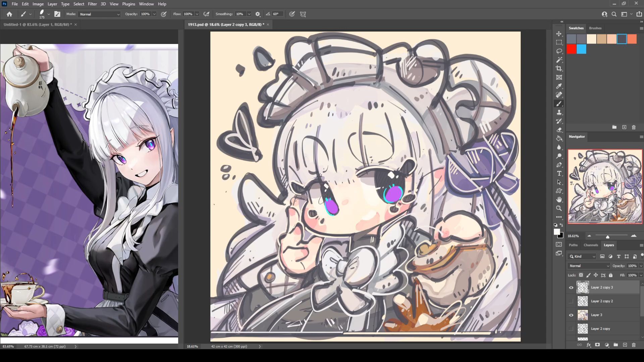Toggle the brush settings panel icon
This screenshot has width=644, height=362.
(x=57, y=14)
